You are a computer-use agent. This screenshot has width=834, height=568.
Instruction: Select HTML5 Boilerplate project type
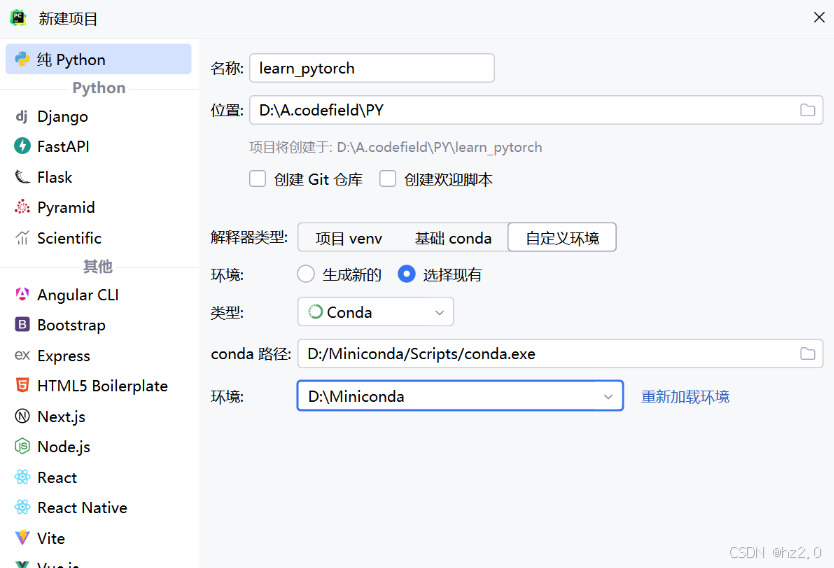[98, 385]
